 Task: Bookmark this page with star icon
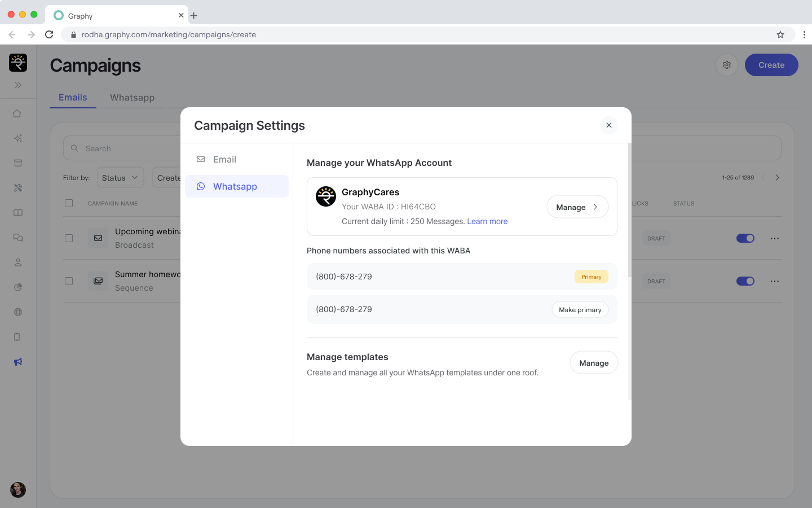780,34
